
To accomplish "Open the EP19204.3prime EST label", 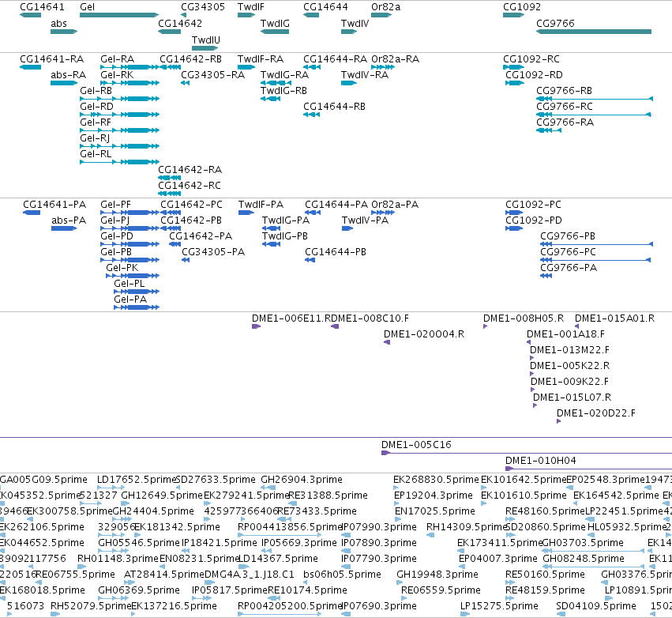I will click(434, 495).
